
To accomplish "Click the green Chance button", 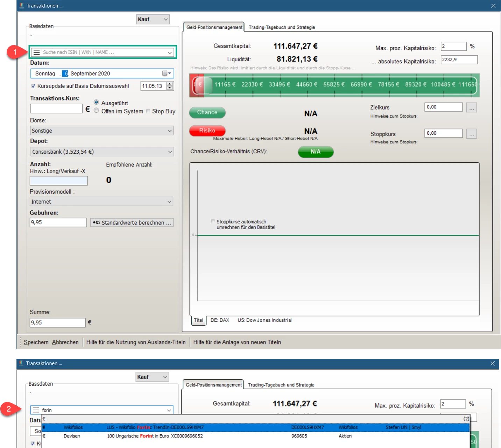I will [x=207, y=112].
